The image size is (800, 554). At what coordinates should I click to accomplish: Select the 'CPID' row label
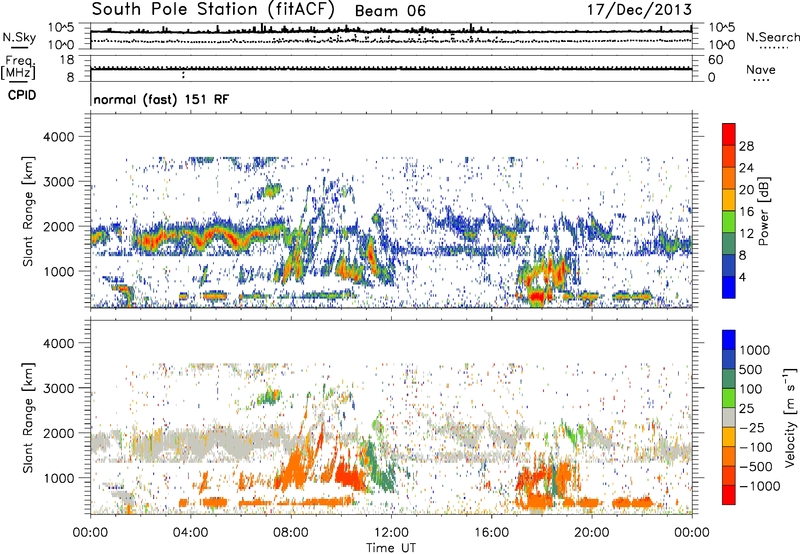coord(22,95)
